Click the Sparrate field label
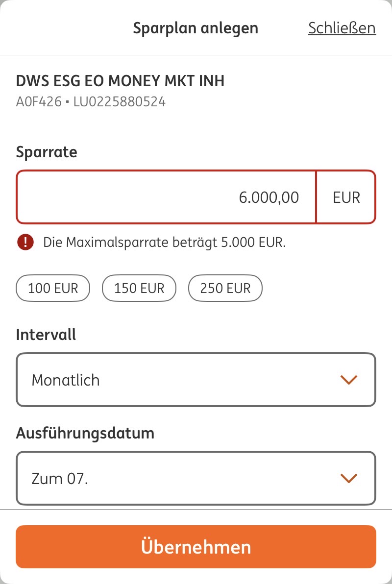Screen dimensions: 392x584 click(x=47, y=152)
